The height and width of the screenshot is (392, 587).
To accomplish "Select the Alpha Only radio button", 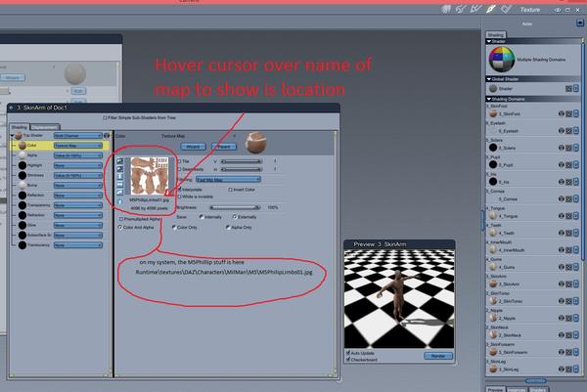I will (x=228, y=227).
